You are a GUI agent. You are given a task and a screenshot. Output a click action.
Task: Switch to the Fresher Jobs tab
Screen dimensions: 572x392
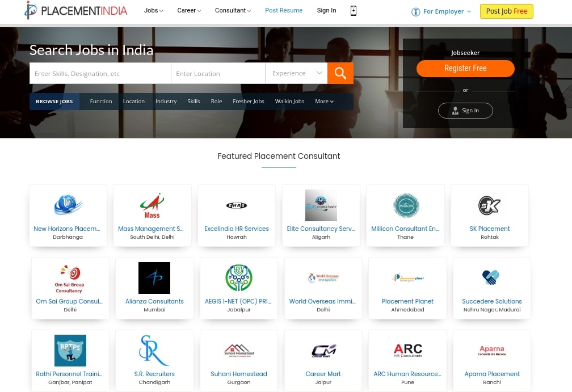(x=249, y=101)
